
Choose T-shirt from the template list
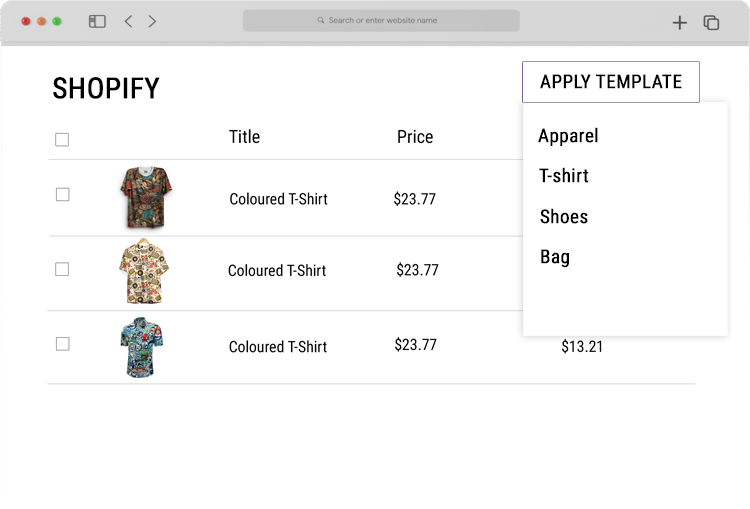pos(564,176)
